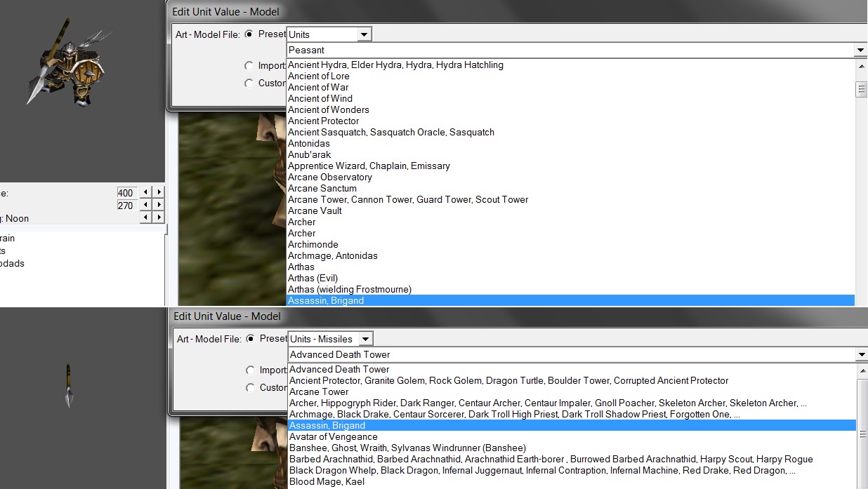The height and width of the screenshot is (489, 868).
Task: Pick Ancient Sasquatch, Sasquatch Oracle entry
Action: tap(570, 132)
